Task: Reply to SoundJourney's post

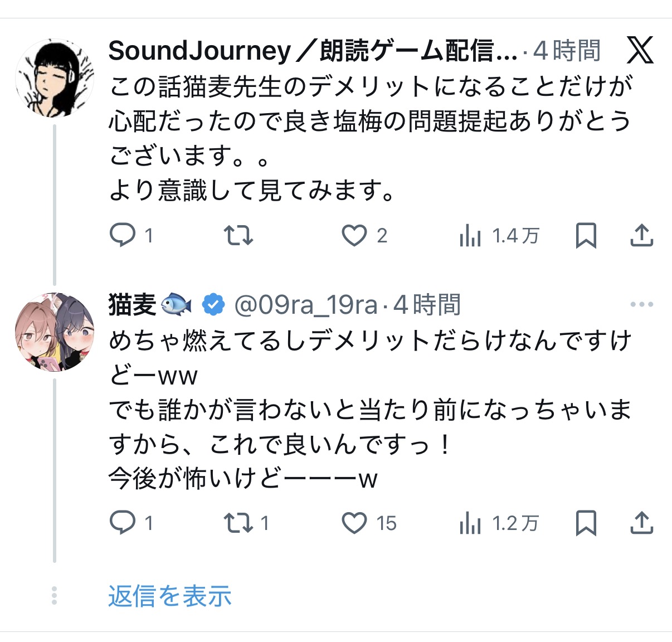Action: (123, 235)
